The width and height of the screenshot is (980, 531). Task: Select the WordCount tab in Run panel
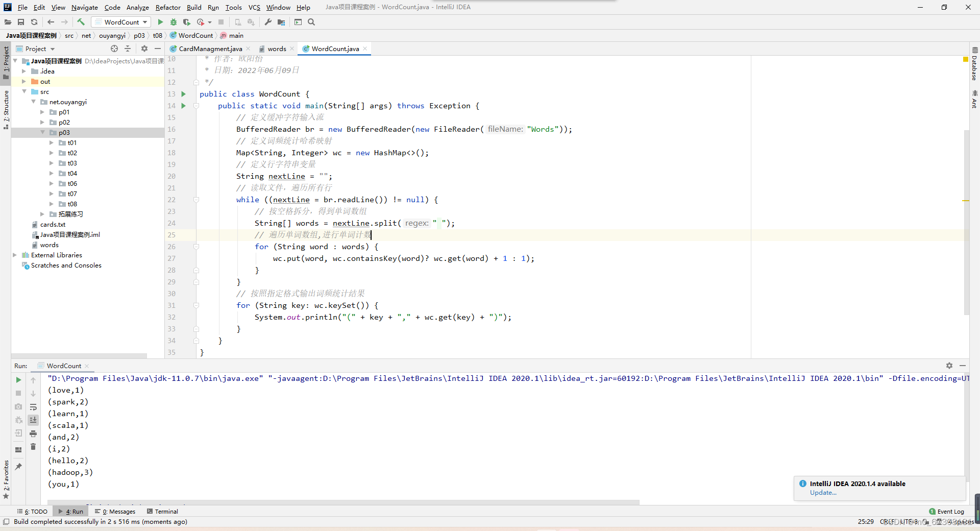(63, 366)
